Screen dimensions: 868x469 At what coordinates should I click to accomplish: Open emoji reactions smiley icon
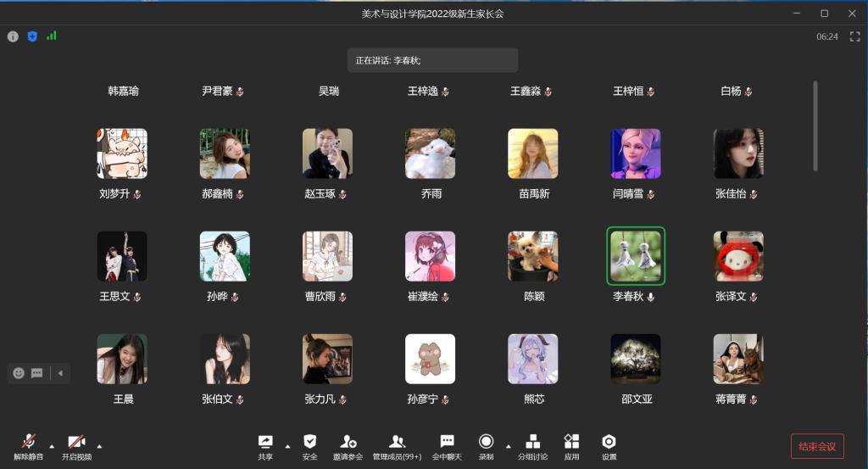(19, 372)
